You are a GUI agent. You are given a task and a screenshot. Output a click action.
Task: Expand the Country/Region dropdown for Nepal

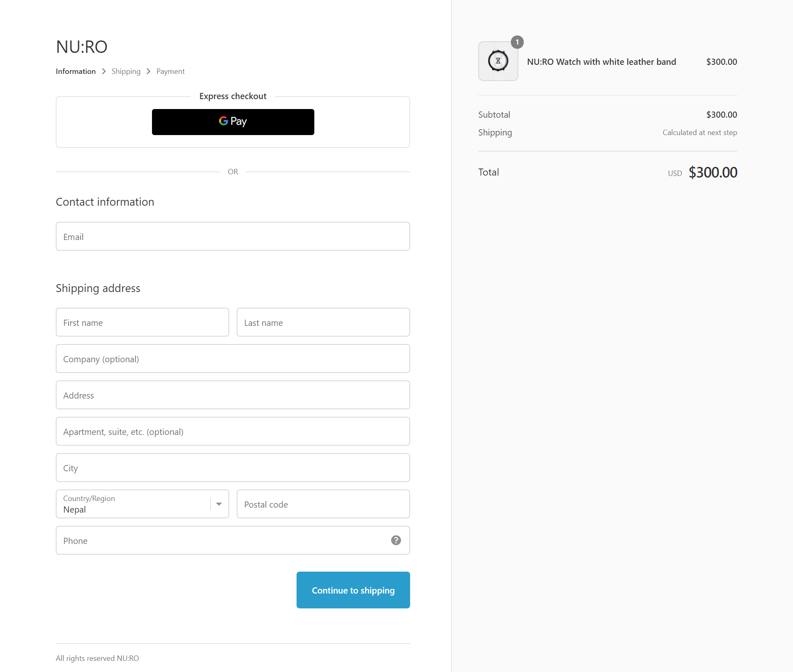click(x=218, y=504)
